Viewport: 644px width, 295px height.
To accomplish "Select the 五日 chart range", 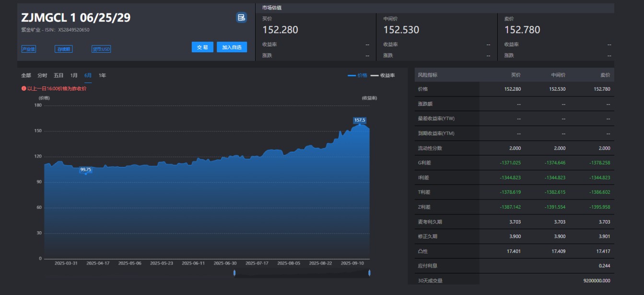I will [59, 75].
